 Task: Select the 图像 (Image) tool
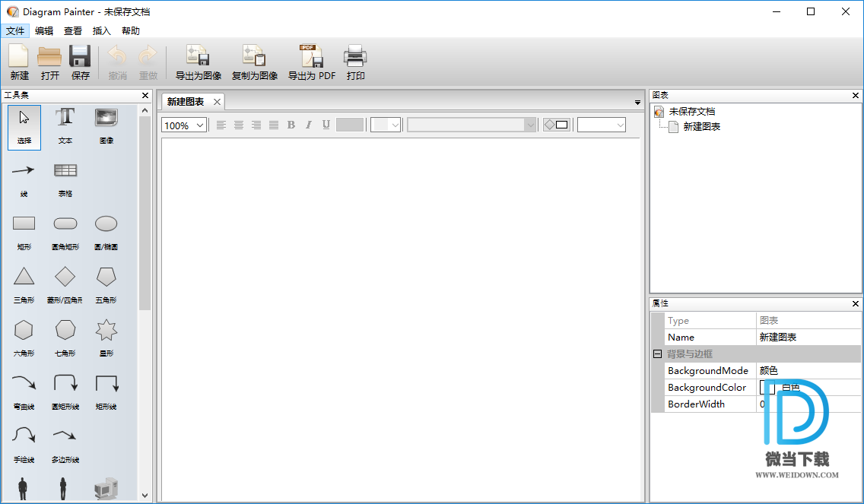tap(106, 125)
